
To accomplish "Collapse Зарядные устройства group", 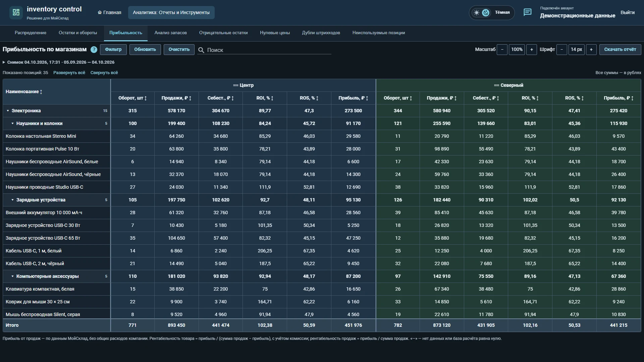I will coord(13,200).
